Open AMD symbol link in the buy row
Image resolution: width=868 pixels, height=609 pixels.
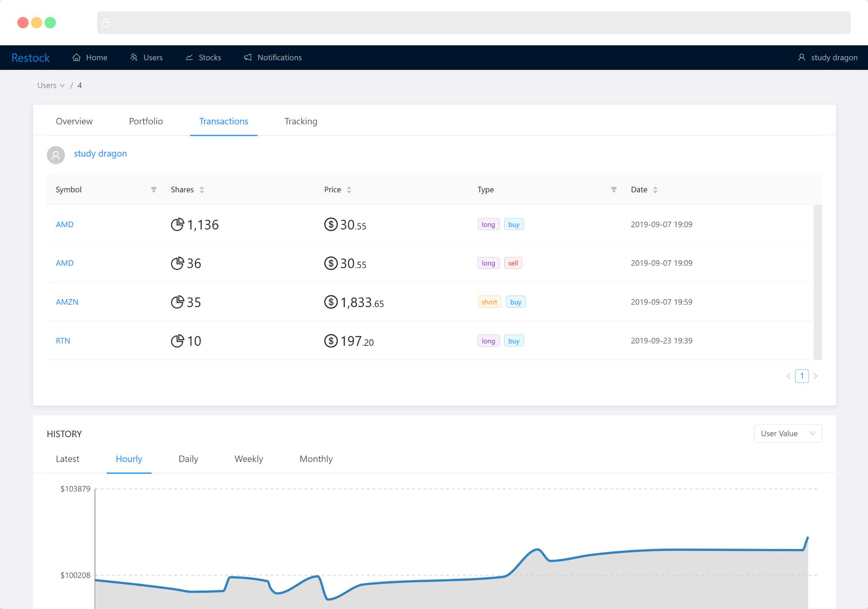click(65, 224)
